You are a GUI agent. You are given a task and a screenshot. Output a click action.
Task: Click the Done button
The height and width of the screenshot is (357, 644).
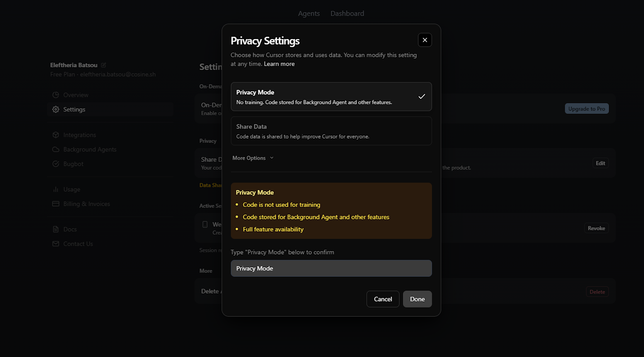[417, 299]
